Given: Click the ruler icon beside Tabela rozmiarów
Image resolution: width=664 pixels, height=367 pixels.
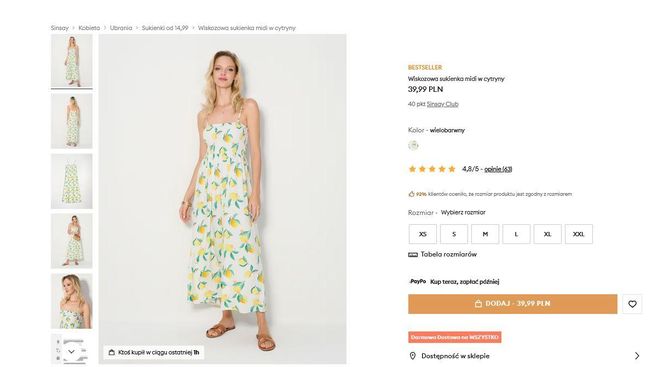Looking at the screenshot, I should click(412, 255).
